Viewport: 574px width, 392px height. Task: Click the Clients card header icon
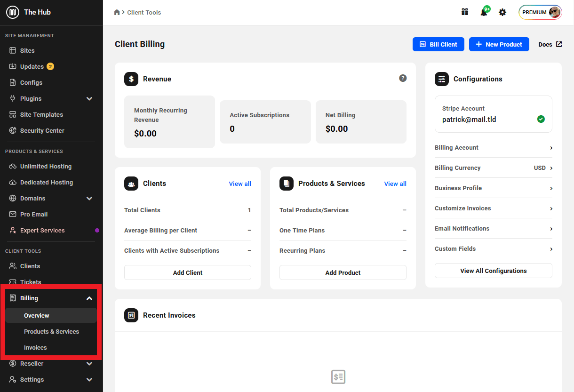[x=131, y=184]
